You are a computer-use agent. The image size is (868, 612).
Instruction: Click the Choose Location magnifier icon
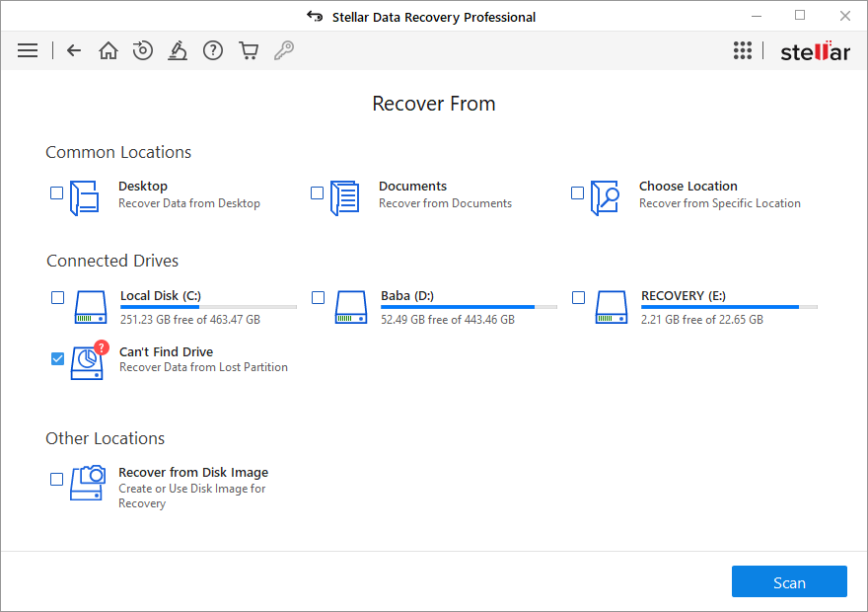(x=604, y=196)
